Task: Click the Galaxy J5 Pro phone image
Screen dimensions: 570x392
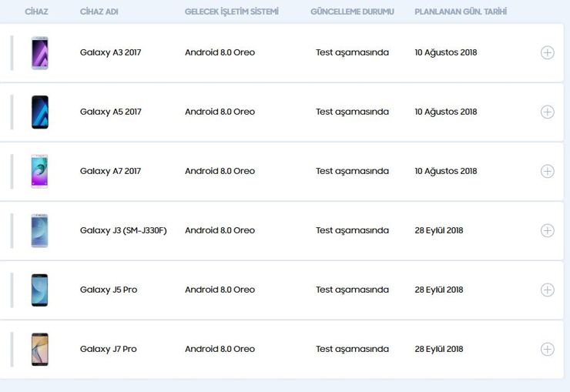Action: pos(39,290)
